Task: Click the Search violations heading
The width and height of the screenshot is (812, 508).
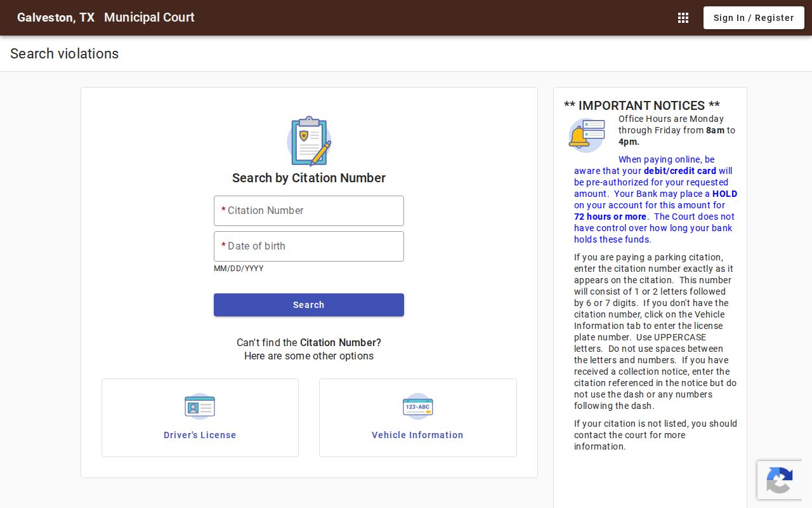Action: coord(64,54)
